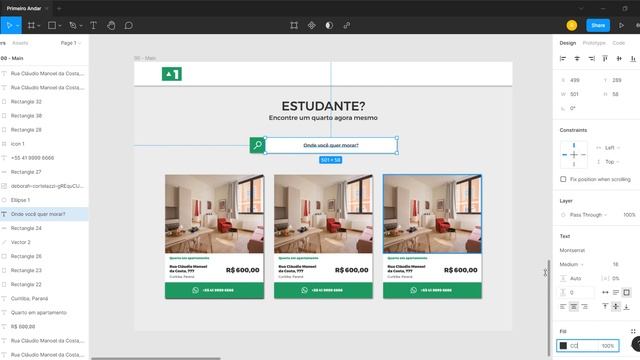The height and width of the screenshot is (360, 640).
Task: Open the Move tool dropdown arrow
Action: (x=18, y=26)
